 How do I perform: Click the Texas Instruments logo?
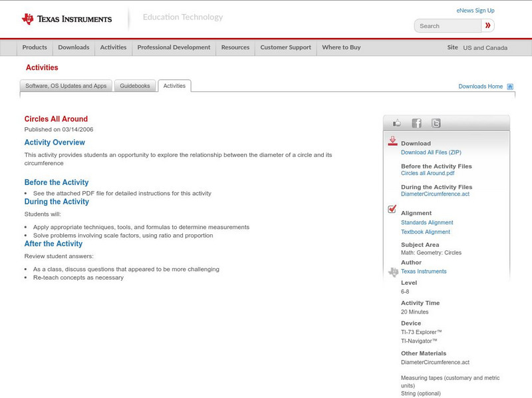coord(66,19)
